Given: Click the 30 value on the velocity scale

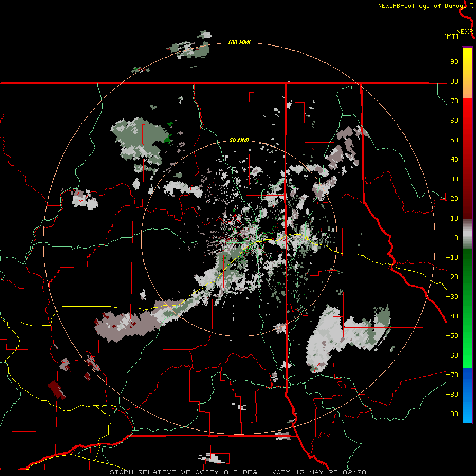Looking at the screenshot, I should click(x=454, y=179).
